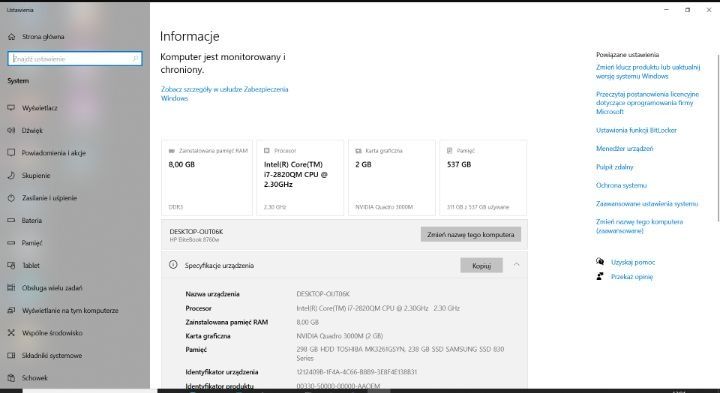Click Przekaż opinię link
This screenshot has height=393, width=720.
click(x=632, y=277)
